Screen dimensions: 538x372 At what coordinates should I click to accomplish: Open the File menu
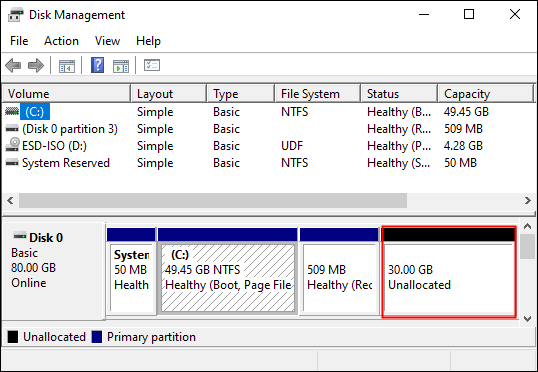point(19,41)
